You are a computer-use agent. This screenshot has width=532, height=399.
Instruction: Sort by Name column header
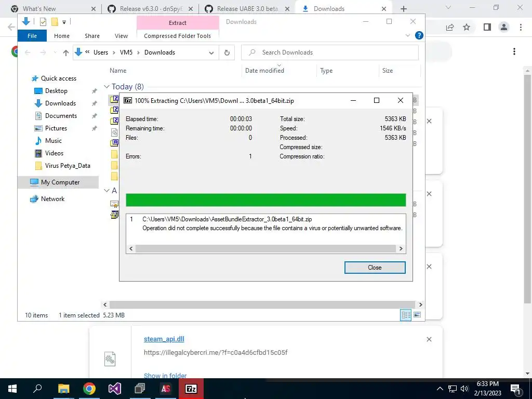(x=118, y=71)
